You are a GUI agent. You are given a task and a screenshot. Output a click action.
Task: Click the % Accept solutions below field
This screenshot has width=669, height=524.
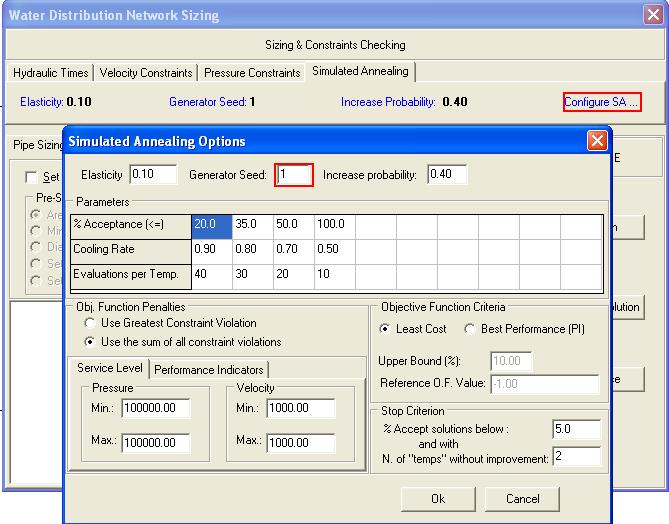(576, 429)
